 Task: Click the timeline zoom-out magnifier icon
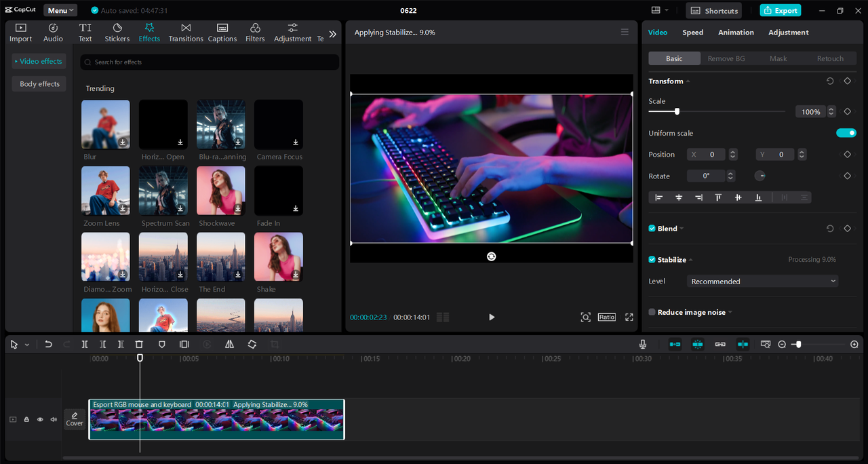[782, 345]
